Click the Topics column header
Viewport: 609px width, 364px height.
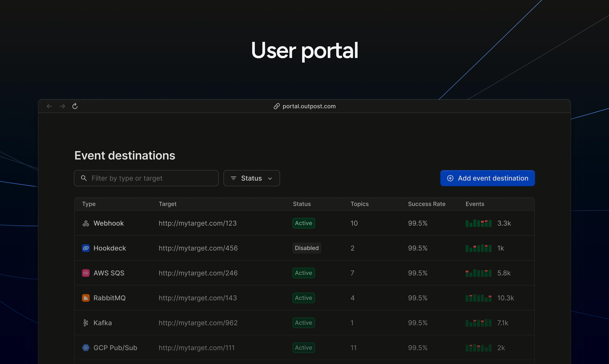(360, 204)
